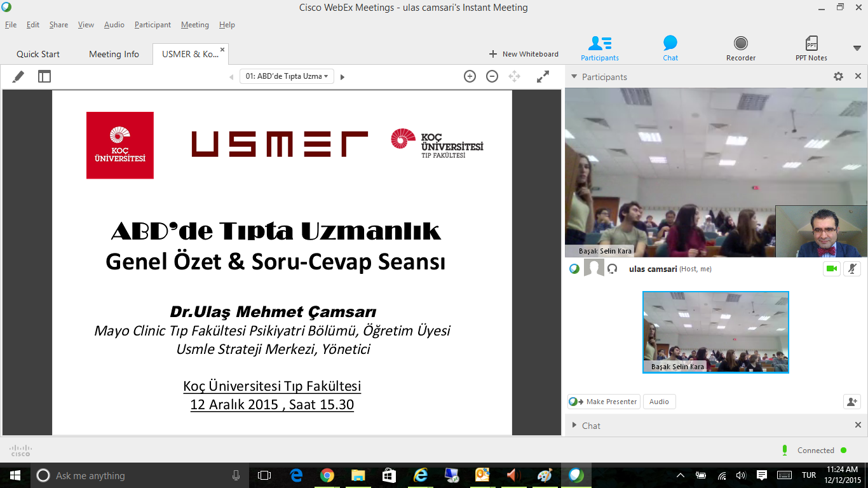The height and width of the screenshot is (488, 868).
Task: Zoom out of the slide
Action: tap(492, 76)
